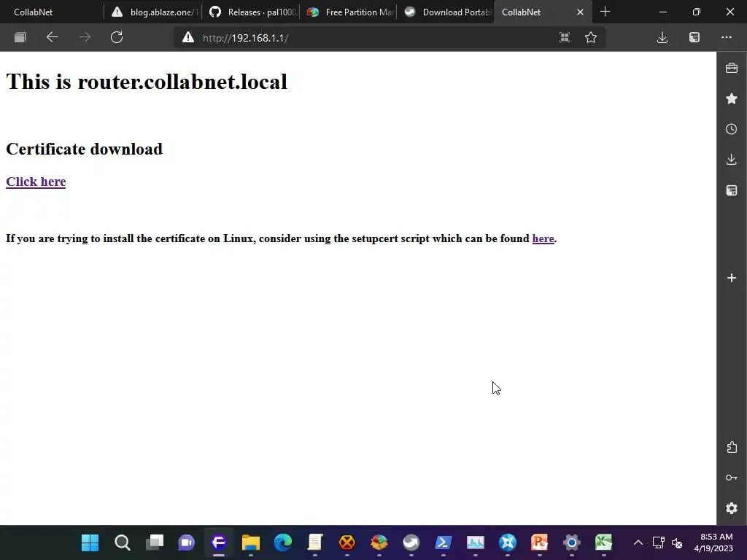The width and height of the screenshot is (747, 560).
Task: Open bookmarks star in the sidebar
Action: pyautogui.click(x=732, y=98)
